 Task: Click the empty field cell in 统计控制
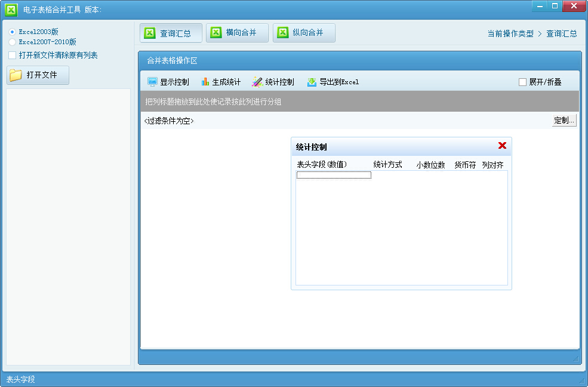(334, 175)
